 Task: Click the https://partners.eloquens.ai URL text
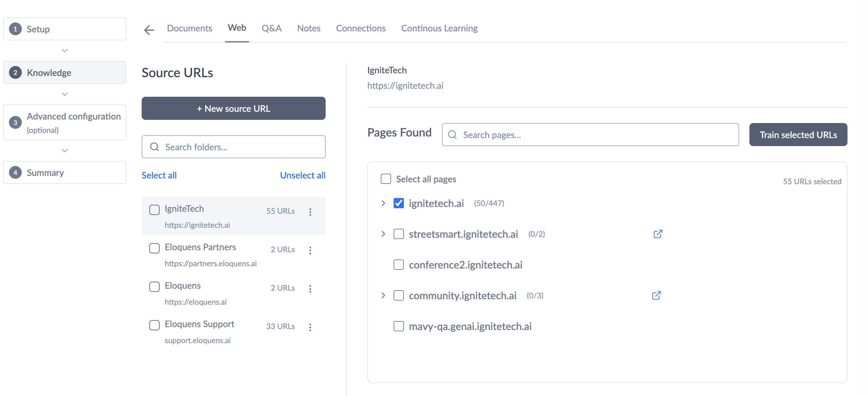coord(211,263)
